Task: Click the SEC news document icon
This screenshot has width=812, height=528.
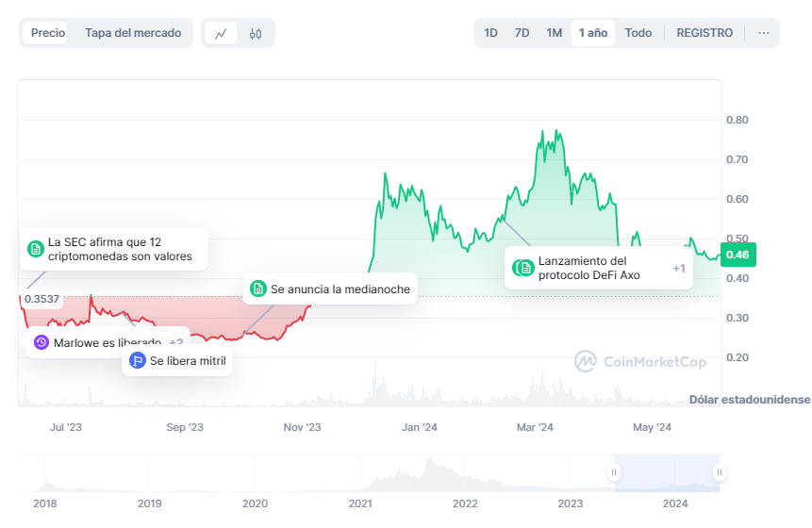Action: 36,249
